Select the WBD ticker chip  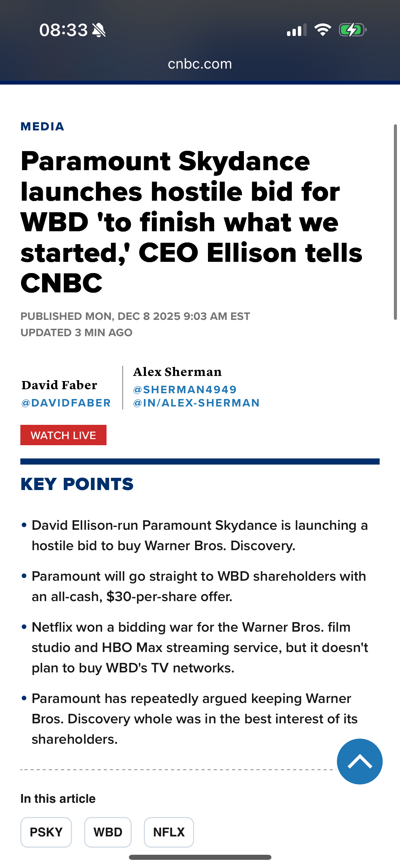coord(108,832)
